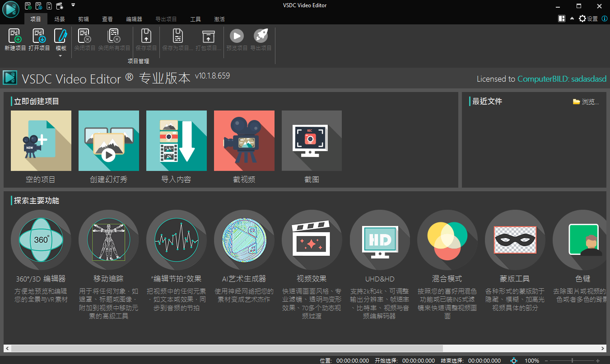The image size is (610, 364).
Task: Click the 打包项目 archive icon
Action: point(208,36)
